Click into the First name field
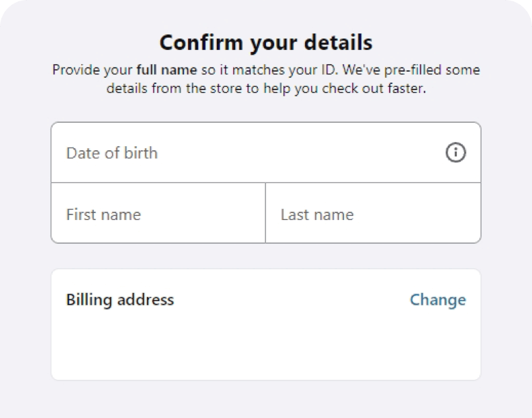 [158, 214]
